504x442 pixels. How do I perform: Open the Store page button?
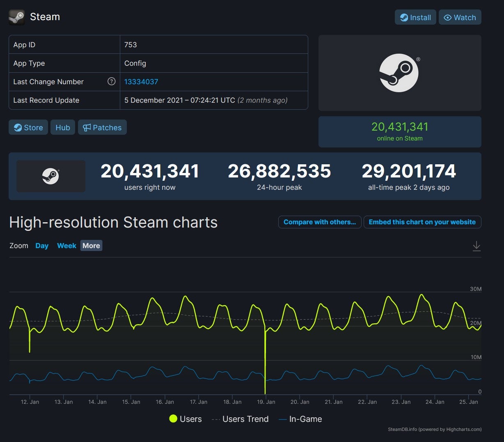pos(28,127)
